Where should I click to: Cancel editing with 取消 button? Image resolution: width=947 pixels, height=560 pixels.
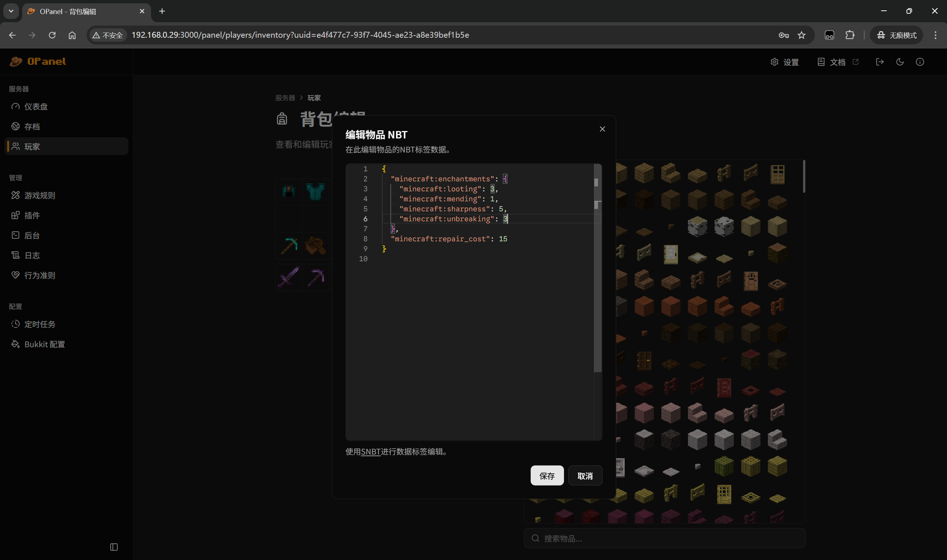pos(585,476)
